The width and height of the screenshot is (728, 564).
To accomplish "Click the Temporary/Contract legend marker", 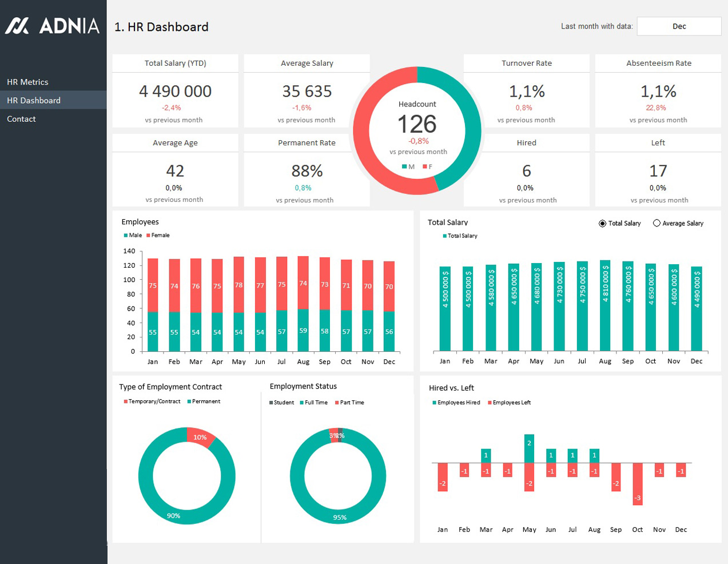I will click(x=126, y=402).
